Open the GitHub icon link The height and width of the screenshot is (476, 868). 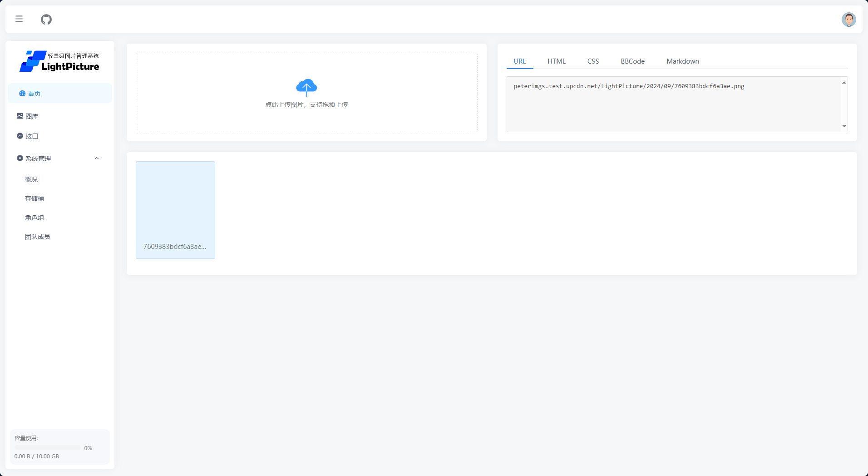(x=46, y=20)
